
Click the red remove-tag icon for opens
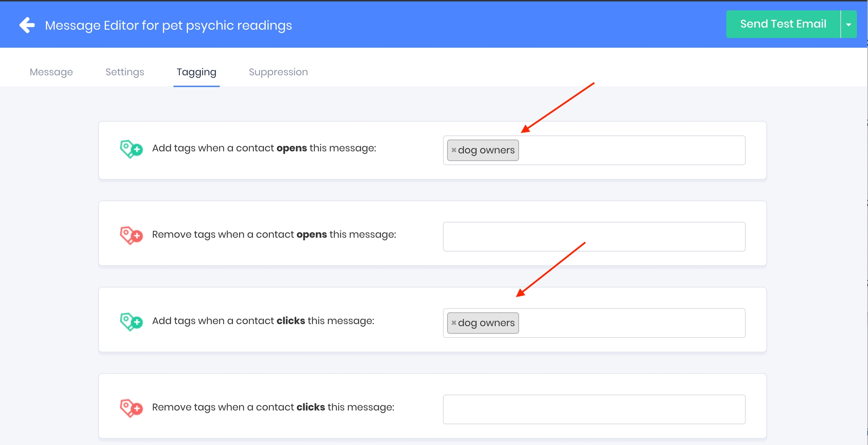click(x=131, y=235)
